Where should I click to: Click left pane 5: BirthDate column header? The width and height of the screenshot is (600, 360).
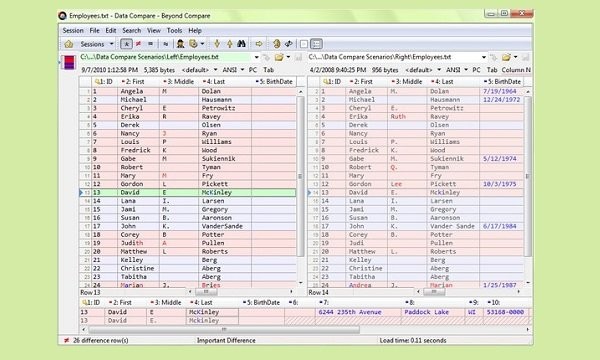274,81
